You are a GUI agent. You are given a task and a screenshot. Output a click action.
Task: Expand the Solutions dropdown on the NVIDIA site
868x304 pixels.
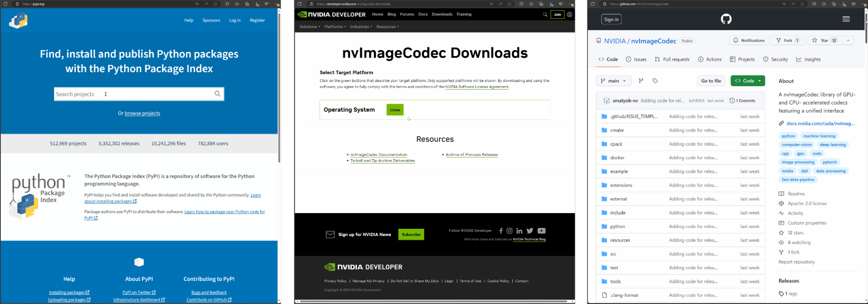coord(310,27)
